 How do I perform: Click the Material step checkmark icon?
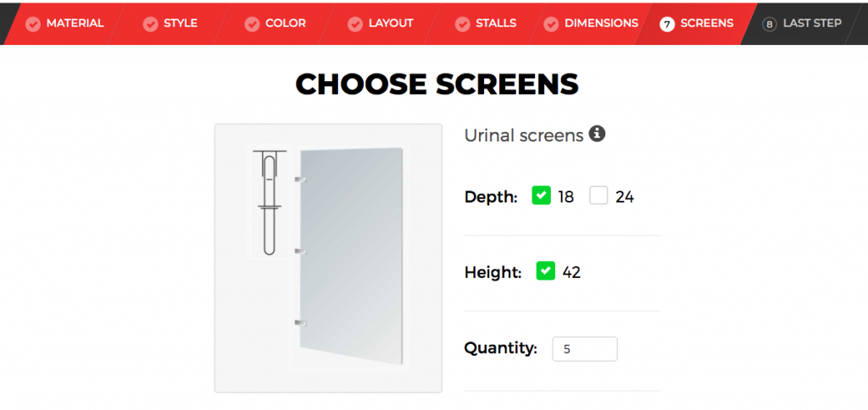pyautogui.click(x=33, y=24)
